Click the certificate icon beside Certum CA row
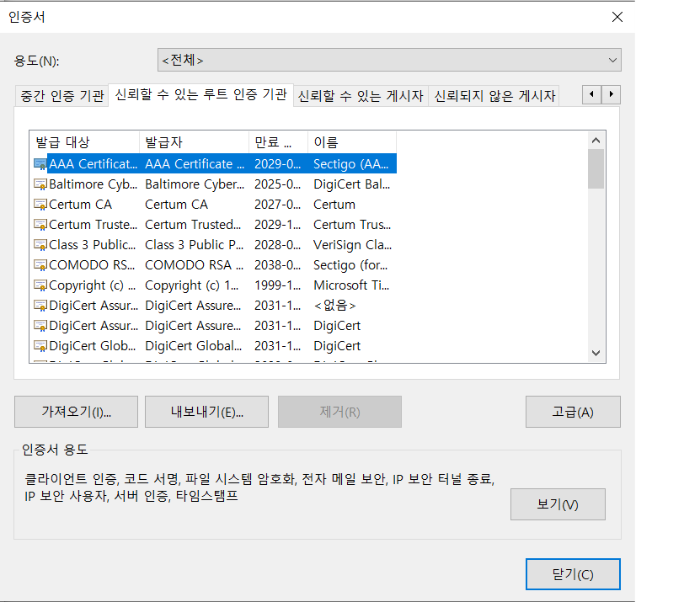Image resolution: width=700 pixels, height=602 pixels. 40,205
